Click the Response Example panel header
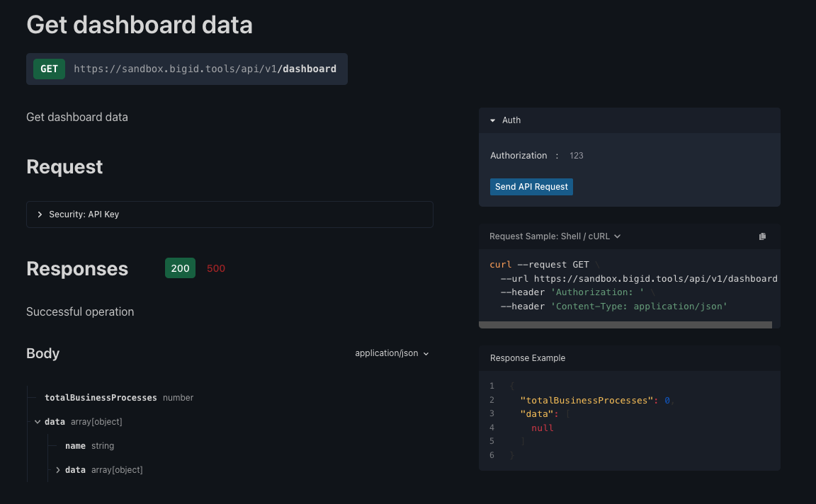816x504 pixels. click(x=528, y=357)
